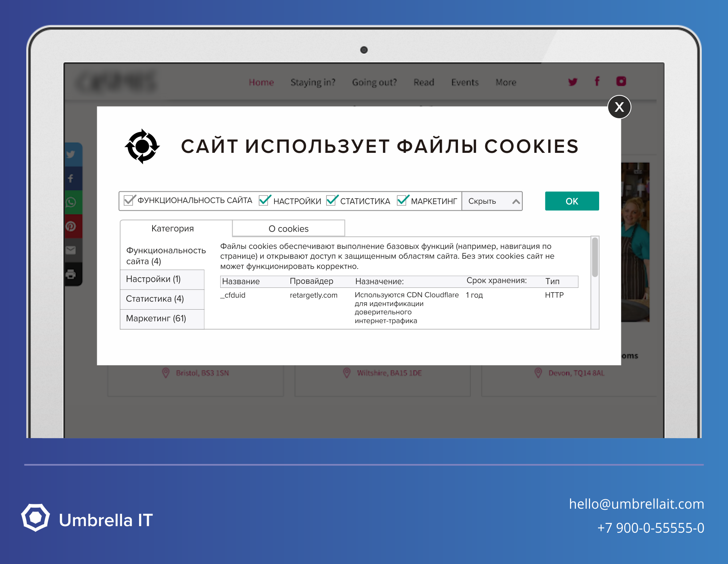Click the 1 год storage period cell

coord(474,295)
